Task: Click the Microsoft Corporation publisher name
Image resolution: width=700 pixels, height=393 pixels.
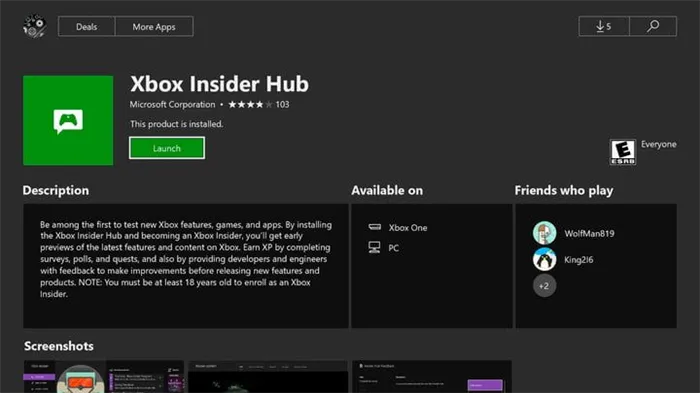Action: pos(172,105)
